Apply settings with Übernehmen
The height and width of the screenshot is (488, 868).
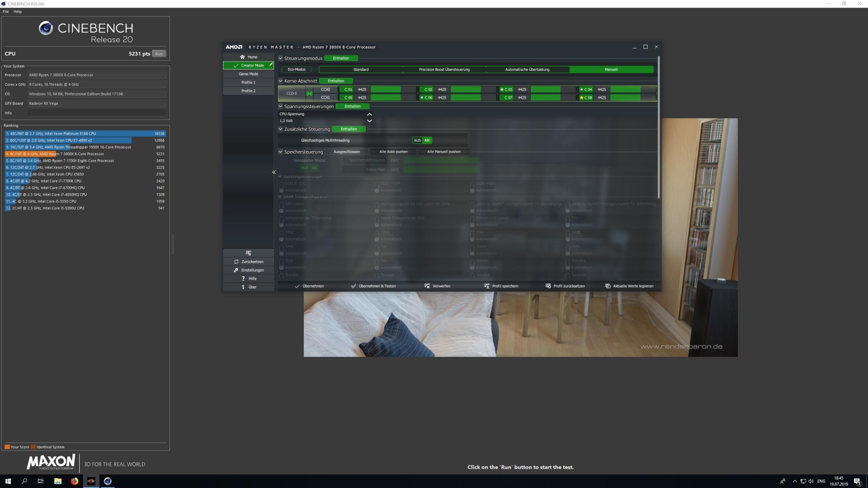point(309,286)
